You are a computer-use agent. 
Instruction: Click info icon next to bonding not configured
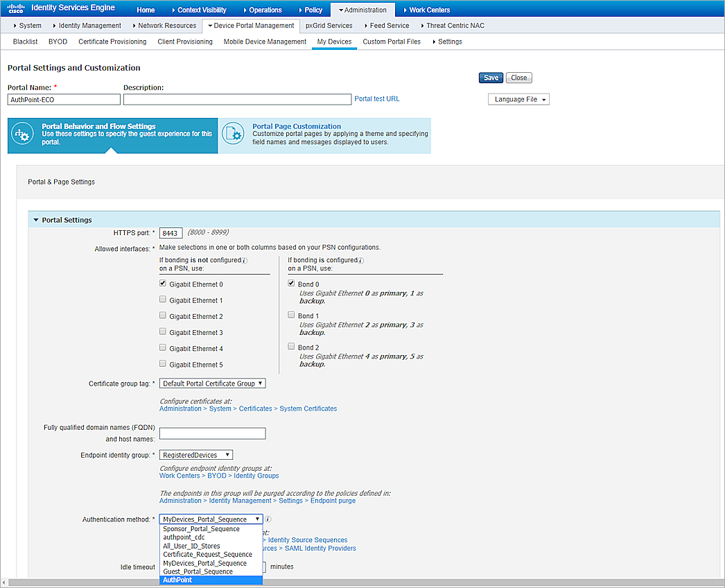[245, 261]
